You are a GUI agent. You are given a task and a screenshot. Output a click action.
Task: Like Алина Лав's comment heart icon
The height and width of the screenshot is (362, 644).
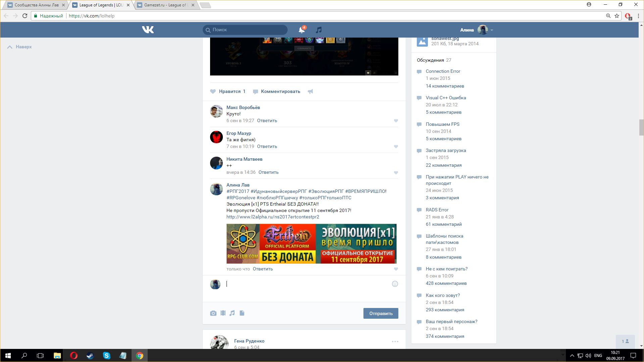pyautogui.click(x=396, y=269)
